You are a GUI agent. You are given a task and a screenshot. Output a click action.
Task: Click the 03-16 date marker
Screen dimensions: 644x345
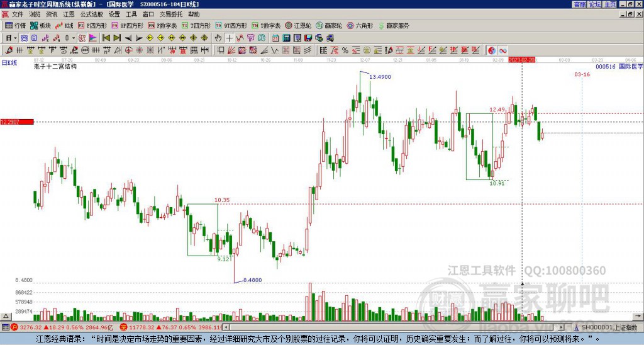(x=582, y=74)
